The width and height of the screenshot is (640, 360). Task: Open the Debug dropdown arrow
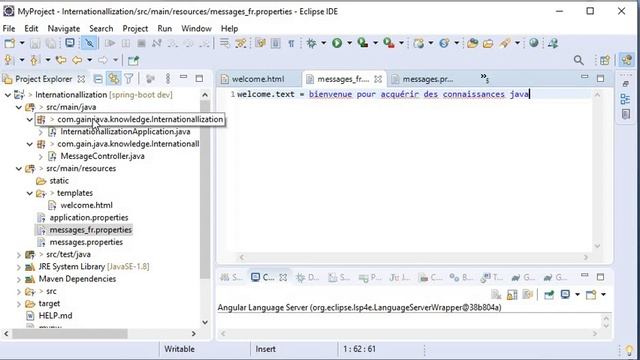click(324, 43)
